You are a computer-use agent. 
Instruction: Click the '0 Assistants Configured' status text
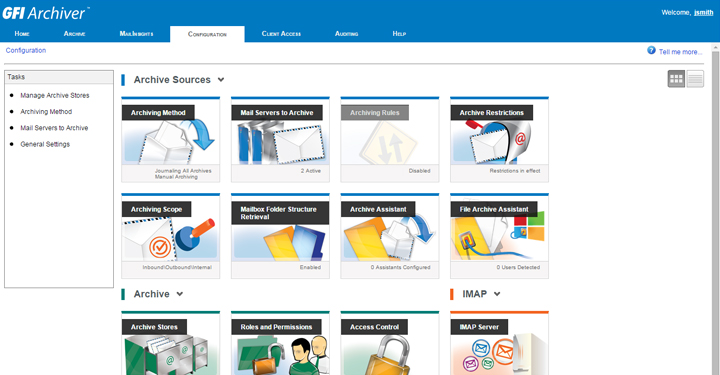pyautogui.click(x=400, y=267)
